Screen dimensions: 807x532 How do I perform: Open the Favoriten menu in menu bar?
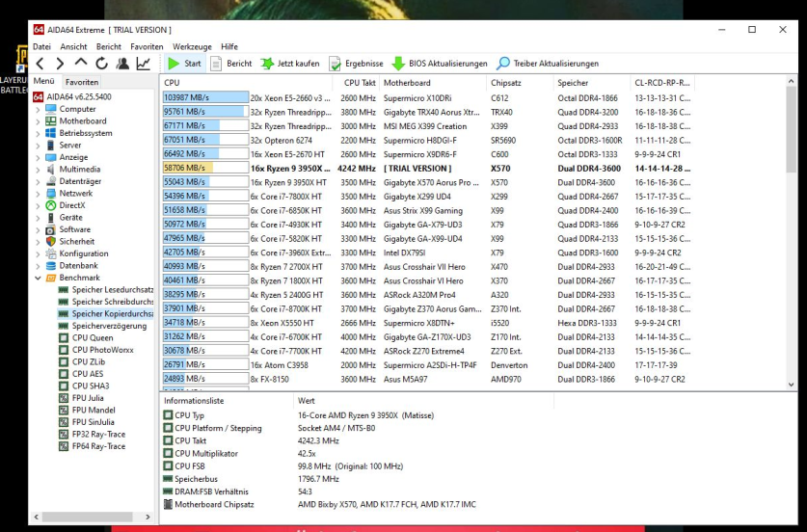[x=147, y=46]
